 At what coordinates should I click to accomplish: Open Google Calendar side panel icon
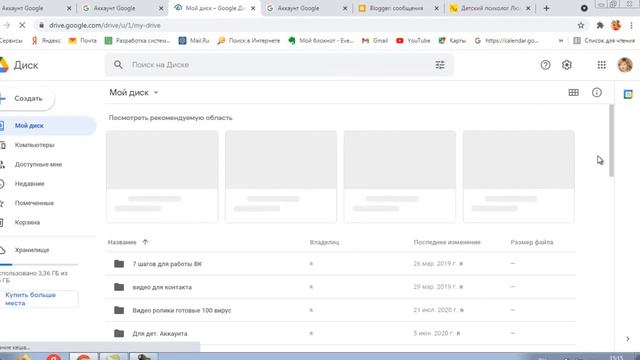coord(628,94)
